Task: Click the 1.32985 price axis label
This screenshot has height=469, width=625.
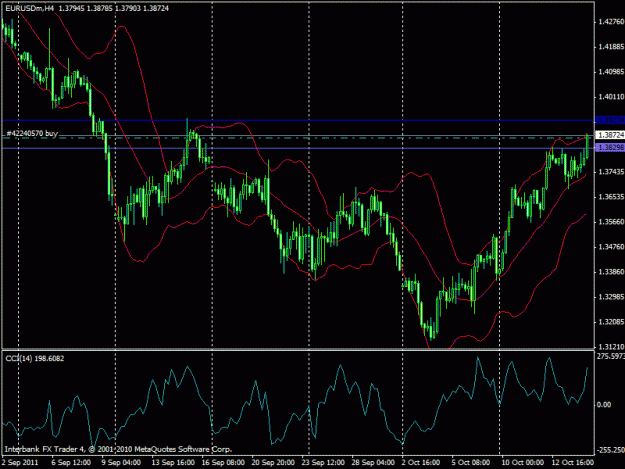Action: [611, 297]
